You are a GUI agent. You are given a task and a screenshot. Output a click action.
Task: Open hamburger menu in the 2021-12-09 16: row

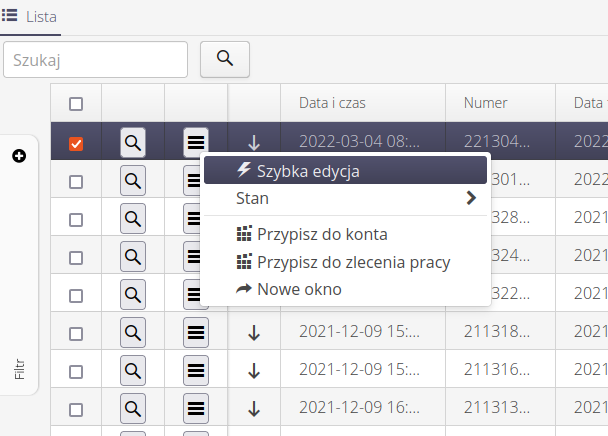[196, 407]
